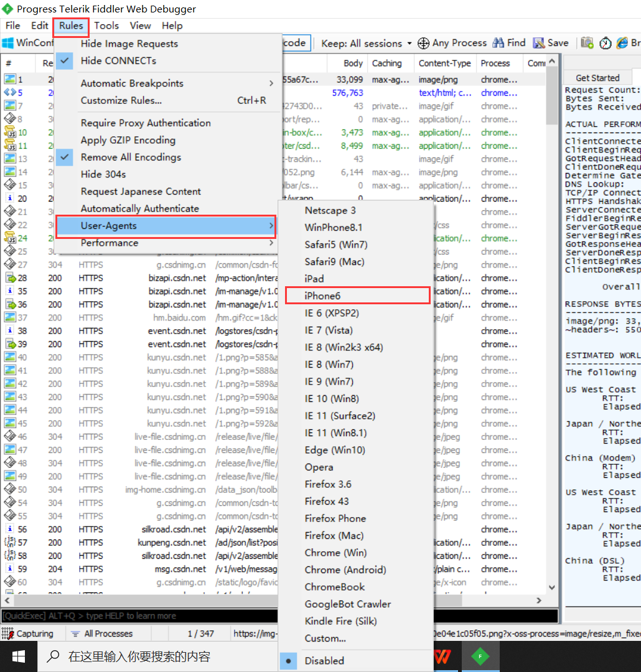Click the timer stopwatch toolbar icon
Image resolution: width=641 pixels, height=672 pixels.
point(606,43)
